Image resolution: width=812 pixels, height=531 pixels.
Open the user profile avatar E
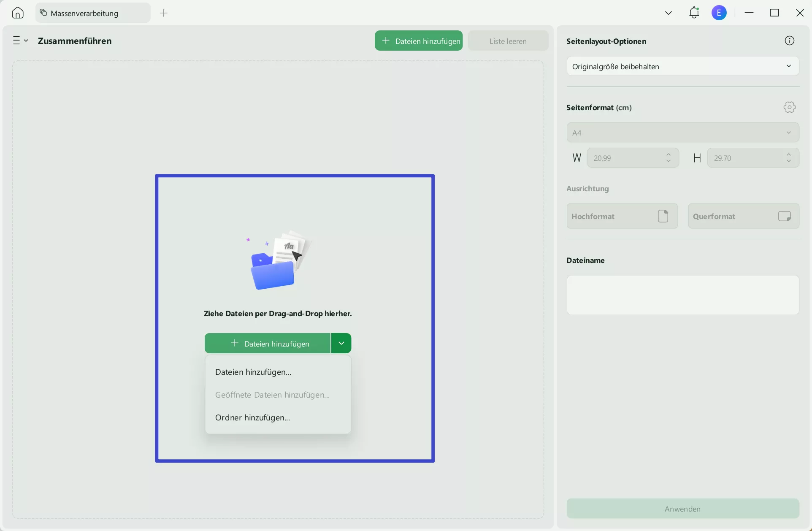(x=719, y=13)
